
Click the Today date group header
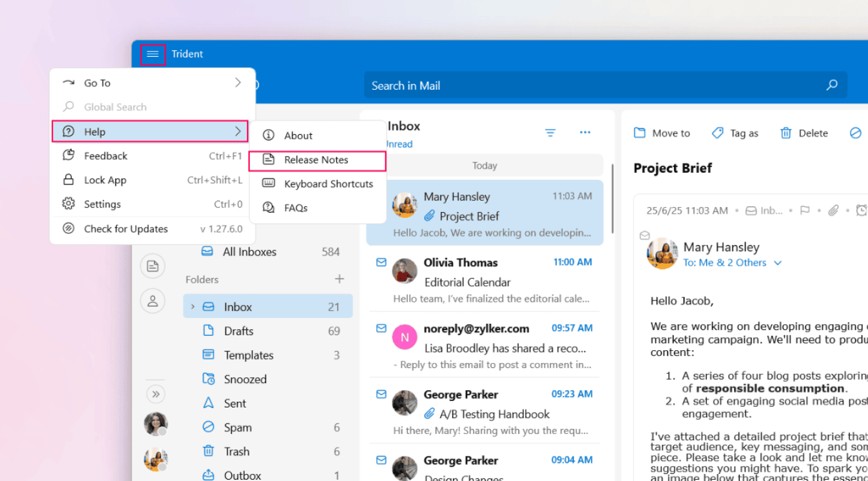485,166
